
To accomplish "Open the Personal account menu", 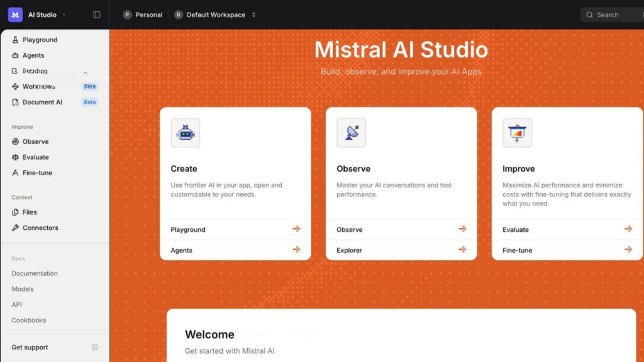I will click(x=143, y=14).
